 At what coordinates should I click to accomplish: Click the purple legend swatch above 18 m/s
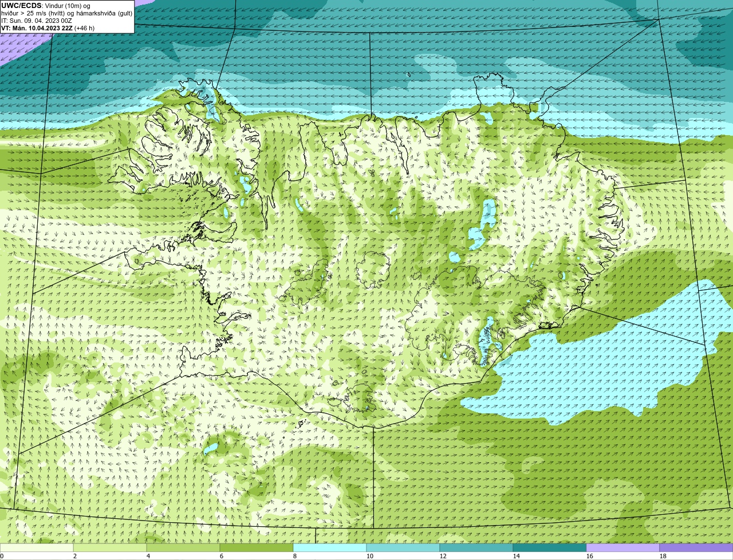click(x=696, y=547)
